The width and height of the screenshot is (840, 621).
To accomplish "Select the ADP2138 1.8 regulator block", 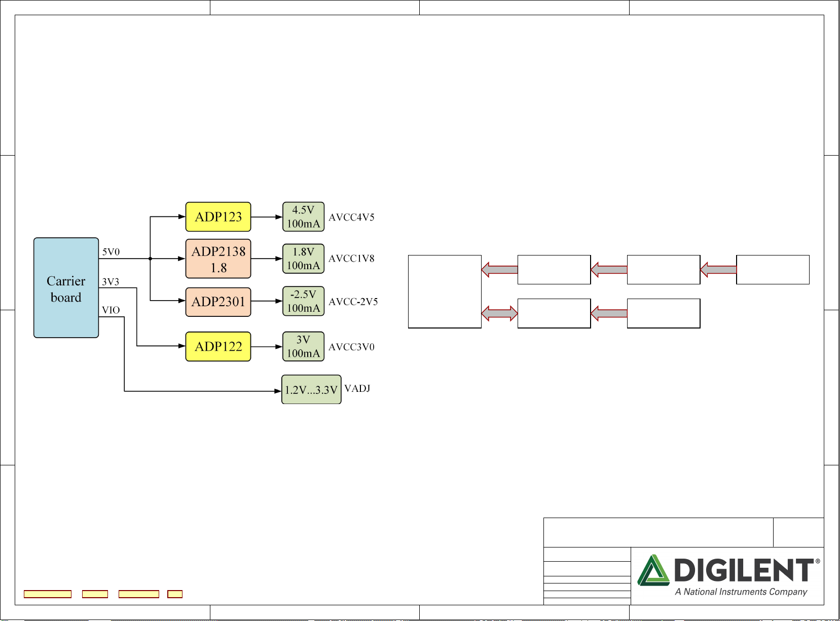I will (218, 259).
